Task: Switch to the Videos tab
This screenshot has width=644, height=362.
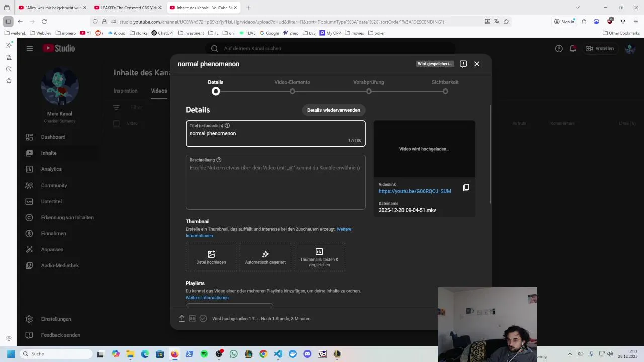Action: tap(159, 90)
